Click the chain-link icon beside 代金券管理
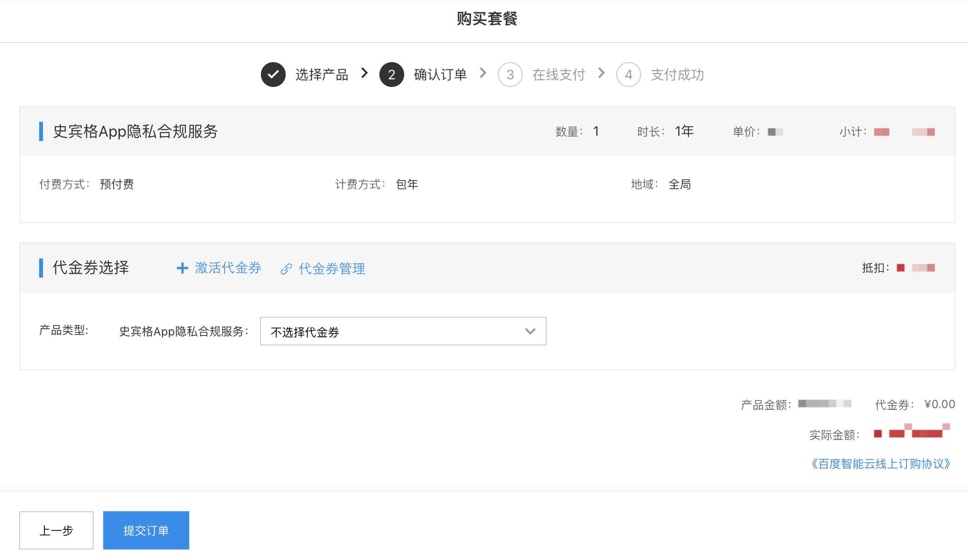The image size is (968, 560). 286,269
